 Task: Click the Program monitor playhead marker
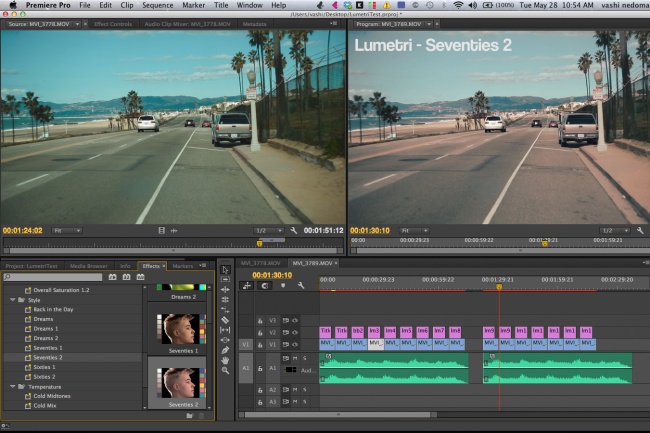tap(545, 243)
